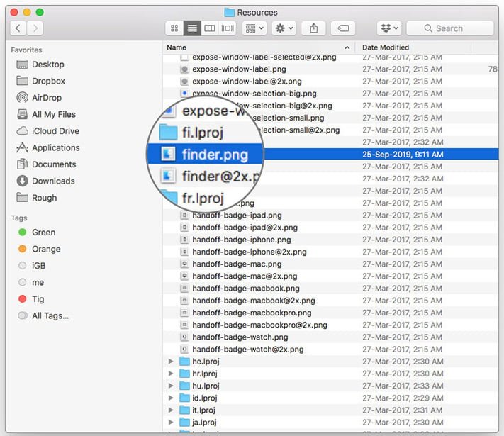The width and height of the screenshot is (504, 436).
Task: Switch to icon view in toolbar
Action: click(174, 28)
